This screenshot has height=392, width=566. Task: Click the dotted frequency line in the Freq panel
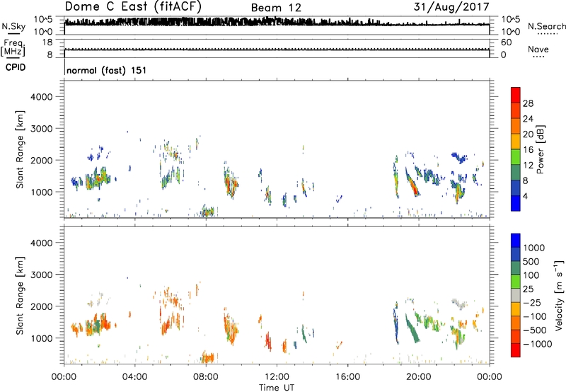pos(277,48)
